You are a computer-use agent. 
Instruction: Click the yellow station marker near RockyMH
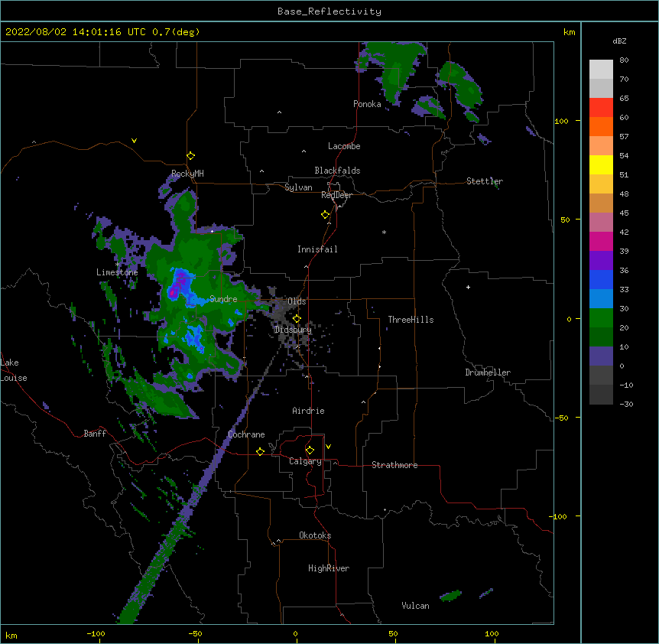[x=191, y=156]
